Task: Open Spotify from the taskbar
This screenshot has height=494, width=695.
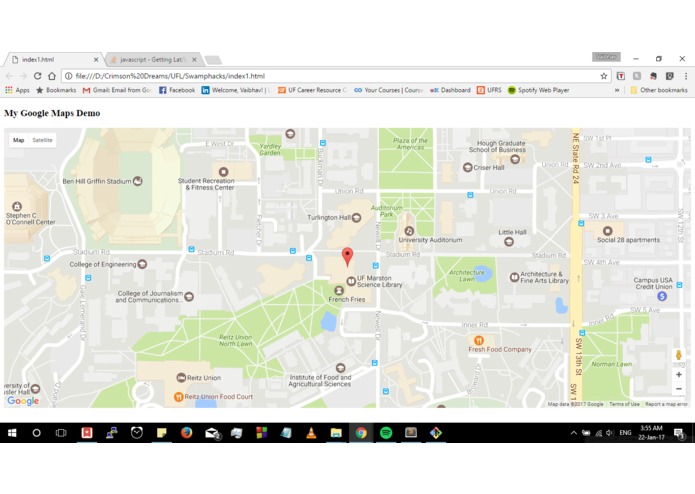Action: [386, 433]
